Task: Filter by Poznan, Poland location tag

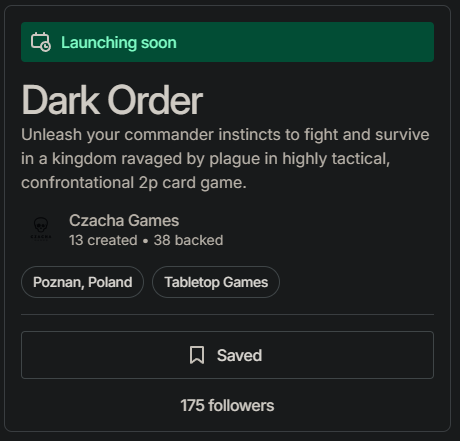Action: (x=83, y=282)
